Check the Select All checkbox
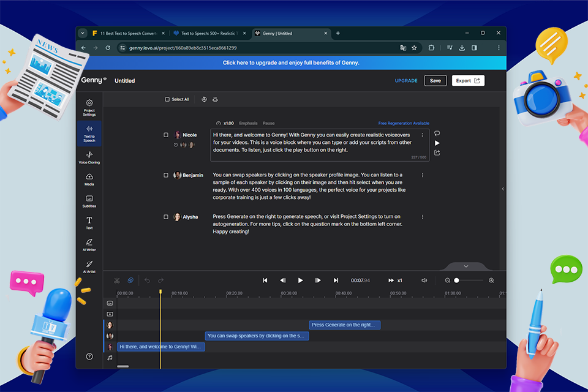 (x=167, y=99)
